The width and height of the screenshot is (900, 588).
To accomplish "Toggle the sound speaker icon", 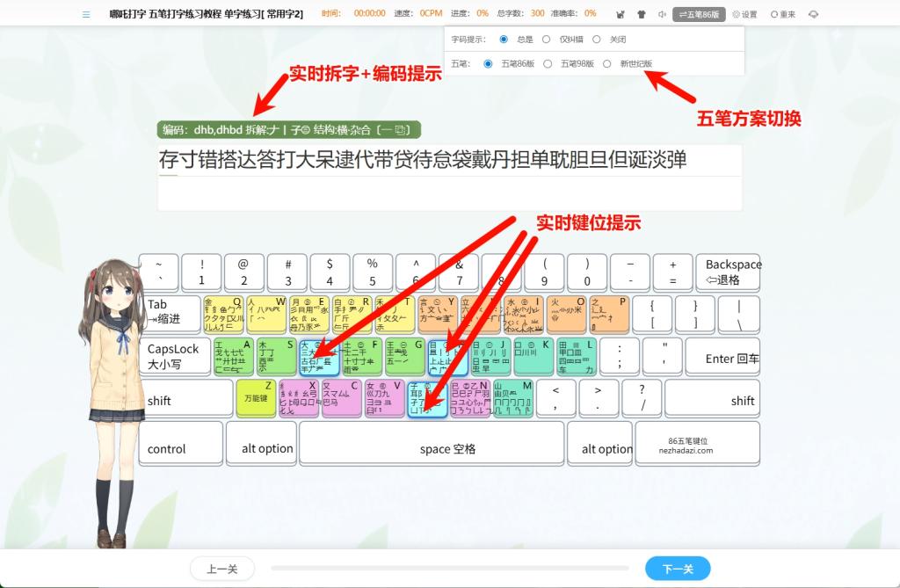I will pyautogui.click(x=661, y=14).
